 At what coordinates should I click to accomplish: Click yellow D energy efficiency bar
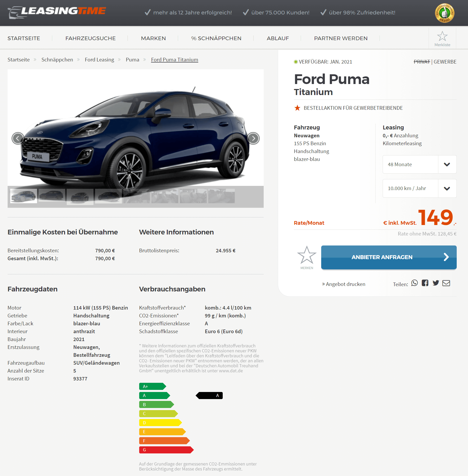(160, 423)
